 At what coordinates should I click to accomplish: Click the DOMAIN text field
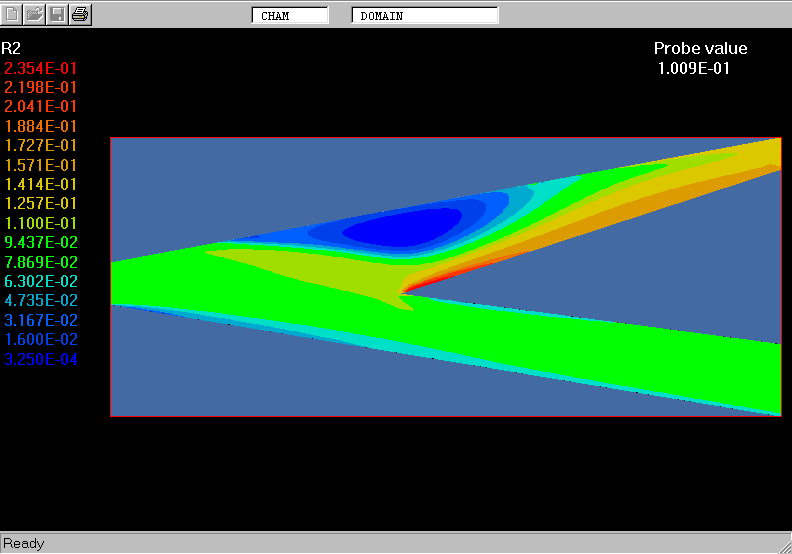(x=424, y=16)
